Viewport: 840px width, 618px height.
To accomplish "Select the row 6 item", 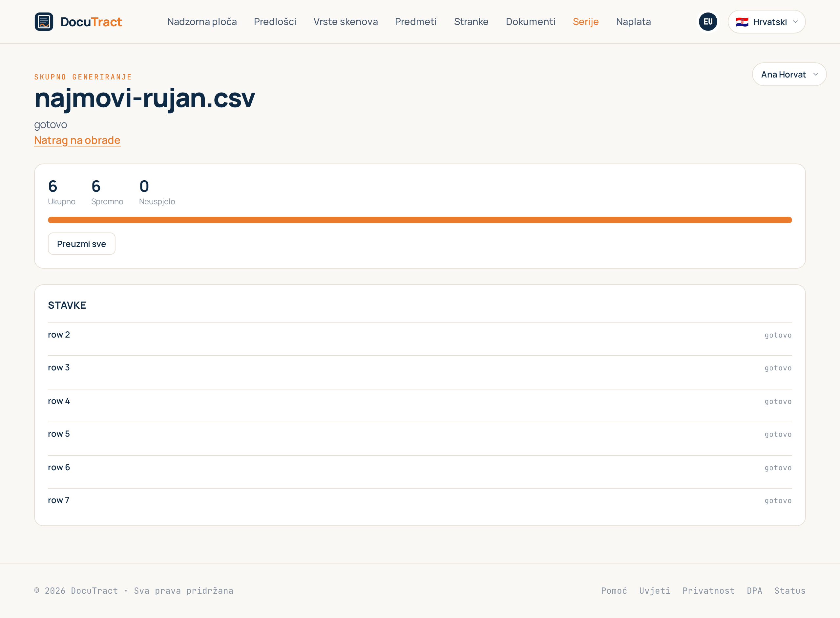I will (x=420, y=472).
